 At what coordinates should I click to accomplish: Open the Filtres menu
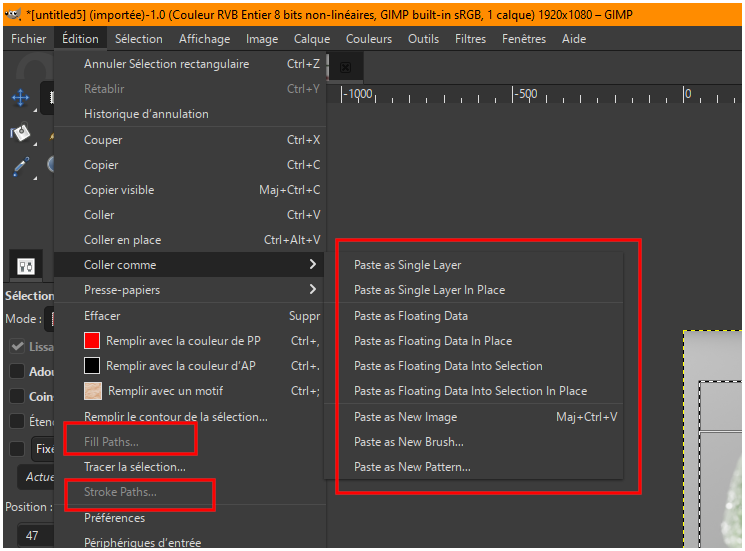click(470, 39)
